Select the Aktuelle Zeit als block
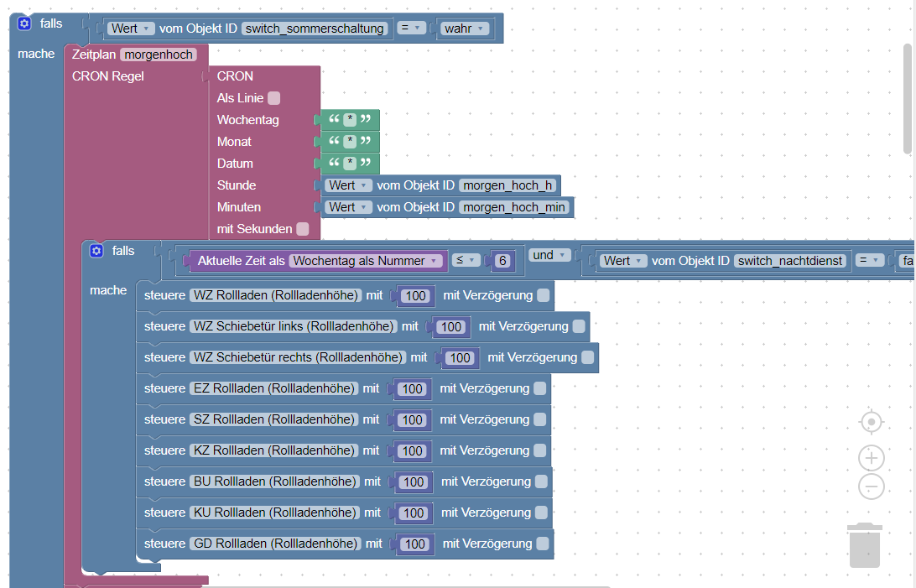The height and width of the screenshot is (588, 916). [x=242, y=261]
